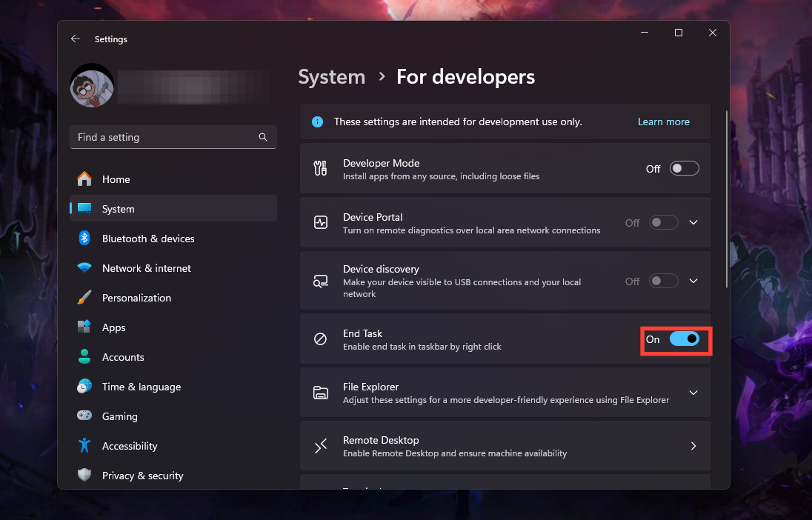Enable Developer Mode toggle

pyautogui.click(x=684, y=168)
